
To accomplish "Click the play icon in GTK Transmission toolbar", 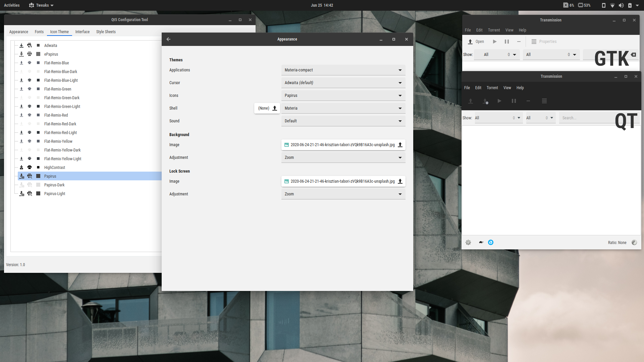I will coord(494,42).
